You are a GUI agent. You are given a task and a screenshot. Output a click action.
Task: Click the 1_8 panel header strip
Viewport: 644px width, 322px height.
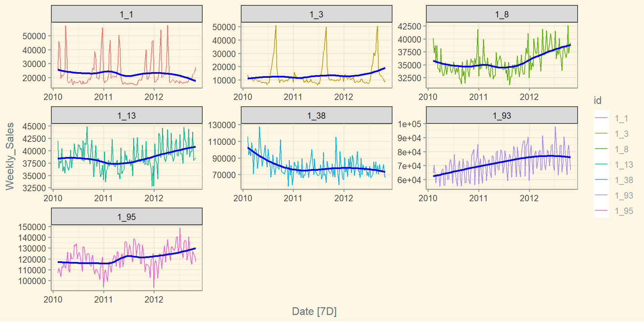501,14
